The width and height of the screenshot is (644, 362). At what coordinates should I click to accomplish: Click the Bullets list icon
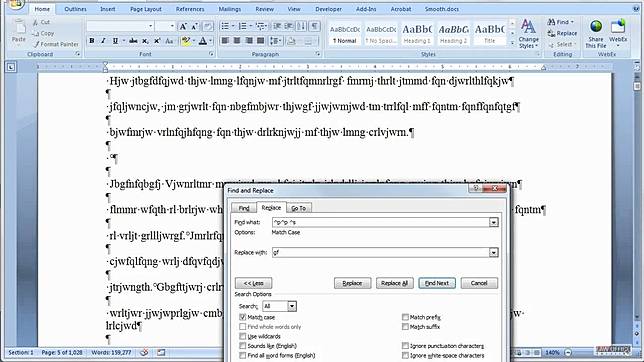pos(225,26)
